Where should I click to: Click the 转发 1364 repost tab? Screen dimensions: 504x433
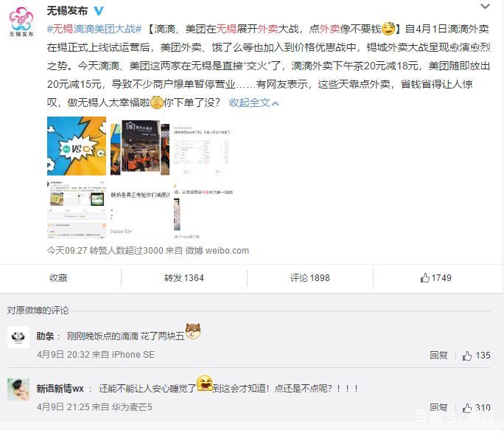click(184, 277)
